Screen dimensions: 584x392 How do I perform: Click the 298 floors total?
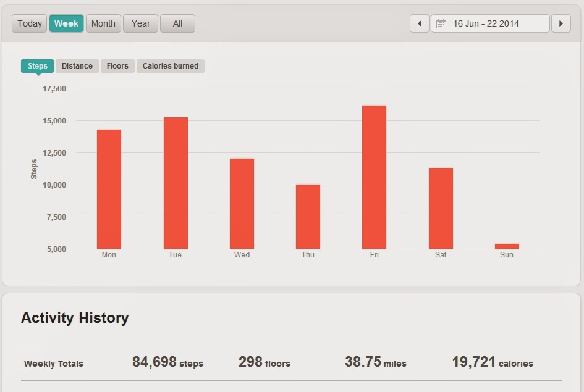(x=264, y=362)
